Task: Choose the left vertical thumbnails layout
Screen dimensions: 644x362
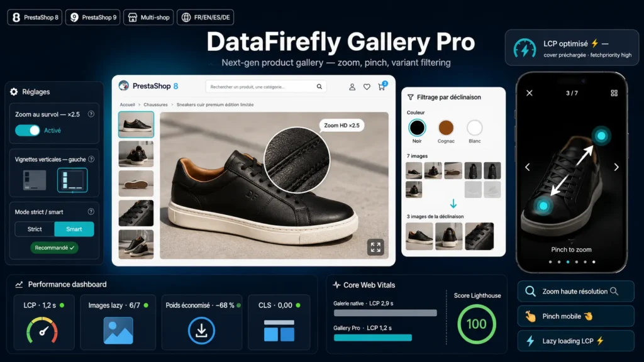Action: point(72,180)
